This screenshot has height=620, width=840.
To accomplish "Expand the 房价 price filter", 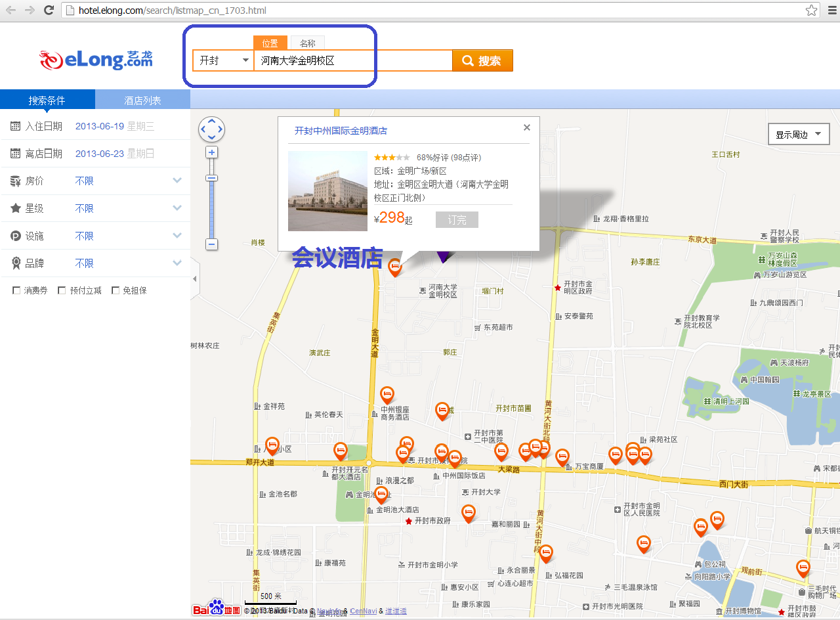I will [x=177, y=181].
